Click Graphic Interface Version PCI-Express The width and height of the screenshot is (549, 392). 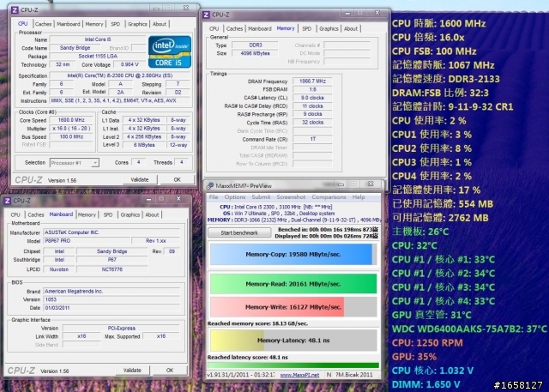(x=121, y=329)
